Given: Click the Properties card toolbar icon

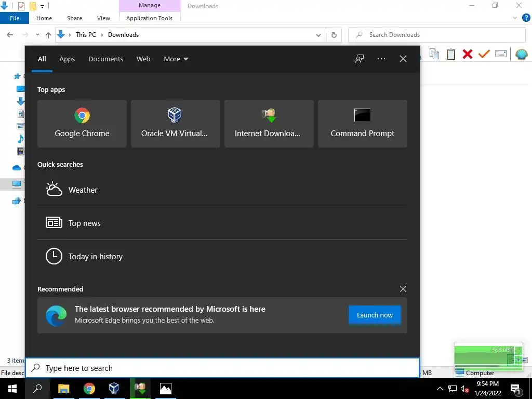Looking at the screenshot, I should click(501, 54).
